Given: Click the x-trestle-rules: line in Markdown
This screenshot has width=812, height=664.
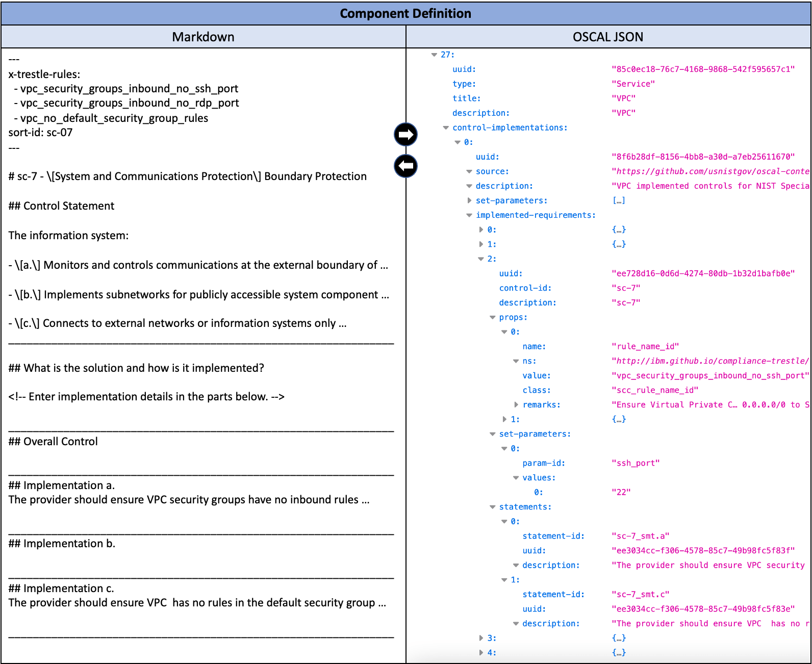Looking at the screenshot, I should (44, 74).
